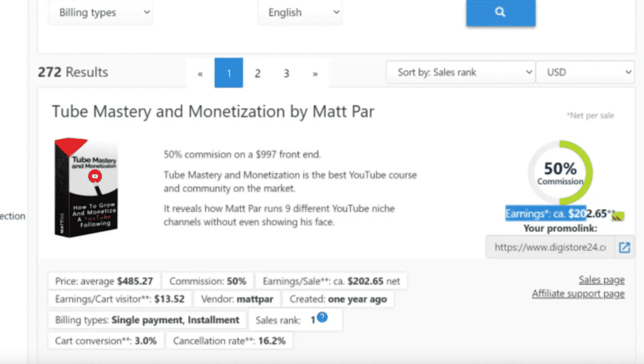This screenshot has width=644, height=364.
Task: Click the *Net per sale note
Action: coord(590,116)
